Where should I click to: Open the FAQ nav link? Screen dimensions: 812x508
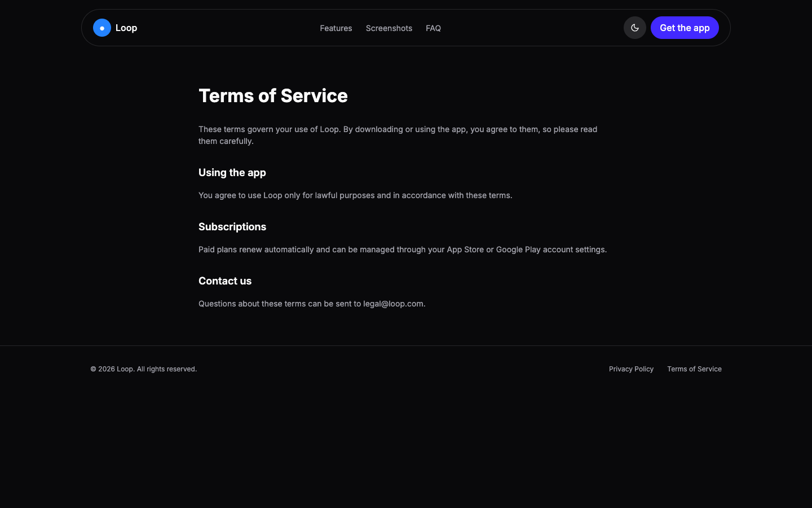pyautogui.click(x=434, y=28)
